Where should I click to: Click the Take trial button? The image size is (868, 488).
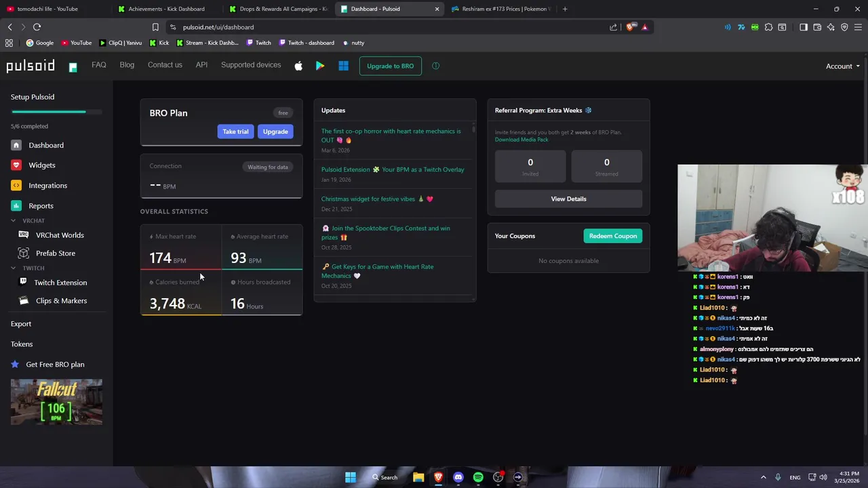coord(235,131)
